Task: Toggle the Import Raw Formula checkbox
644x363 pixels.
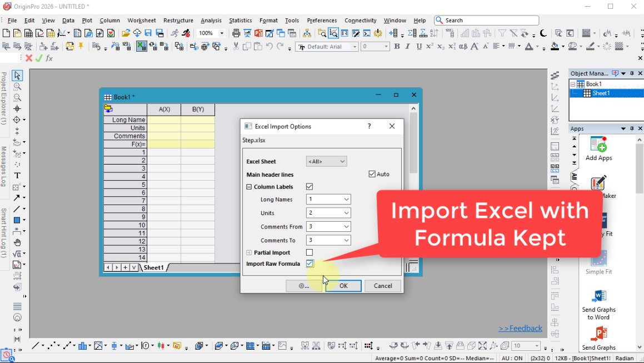Action: click(x=309, y=263)
